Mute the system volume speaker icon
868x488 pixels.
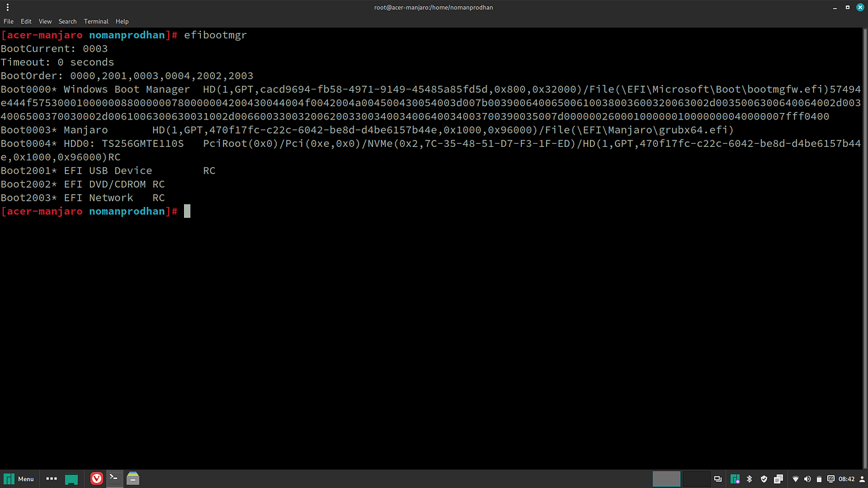click(x=807, y=478)
